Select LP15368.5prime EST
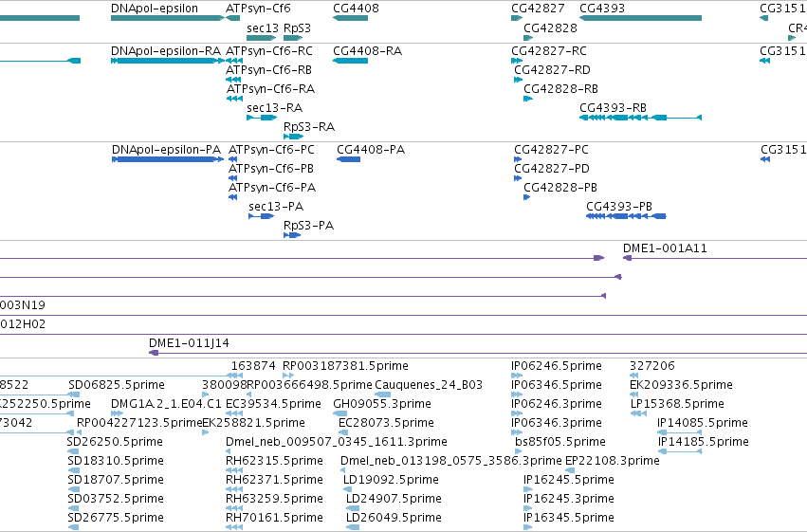 point(638,413)
